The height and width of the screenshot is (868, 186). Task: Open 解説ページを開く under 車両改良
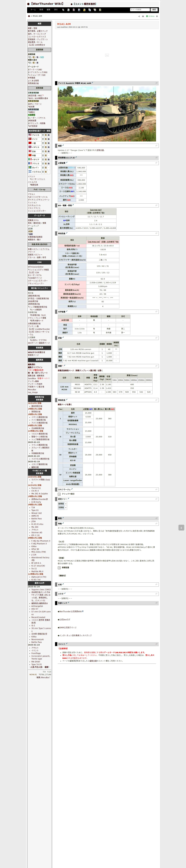65,405
